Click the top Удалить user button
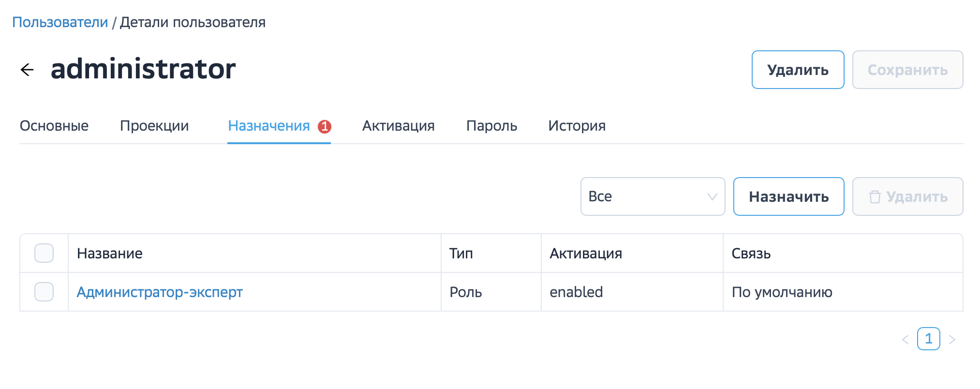The height and width of the screenshot is (389, 980). tap(798, 70)
